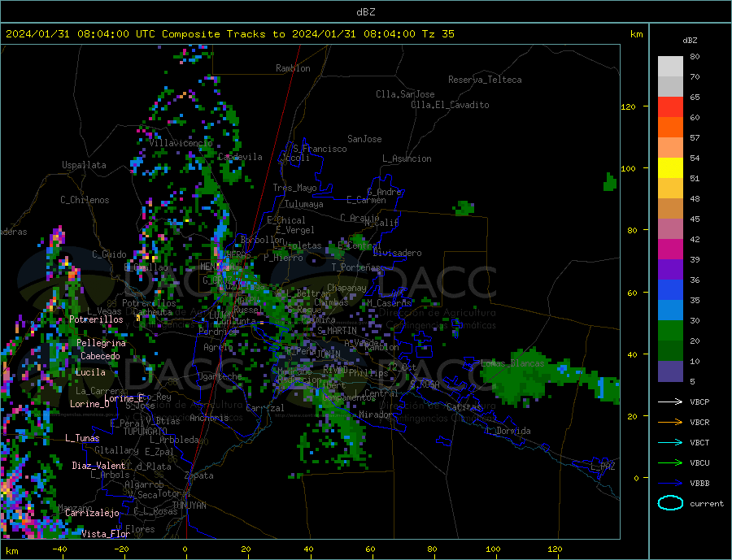Click the blue VBBB arrow in legend

[670, 484]
